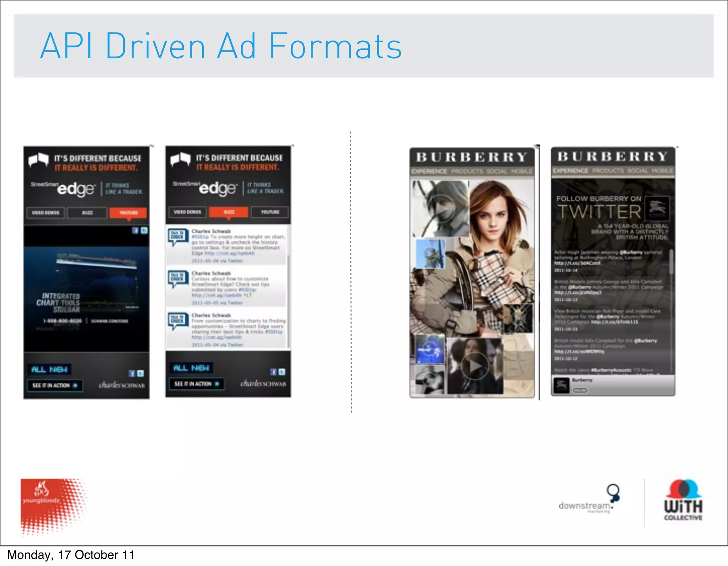Open the palm tree thumbnail in Burberry collage

pyautogui.click(x=430, y=254)
